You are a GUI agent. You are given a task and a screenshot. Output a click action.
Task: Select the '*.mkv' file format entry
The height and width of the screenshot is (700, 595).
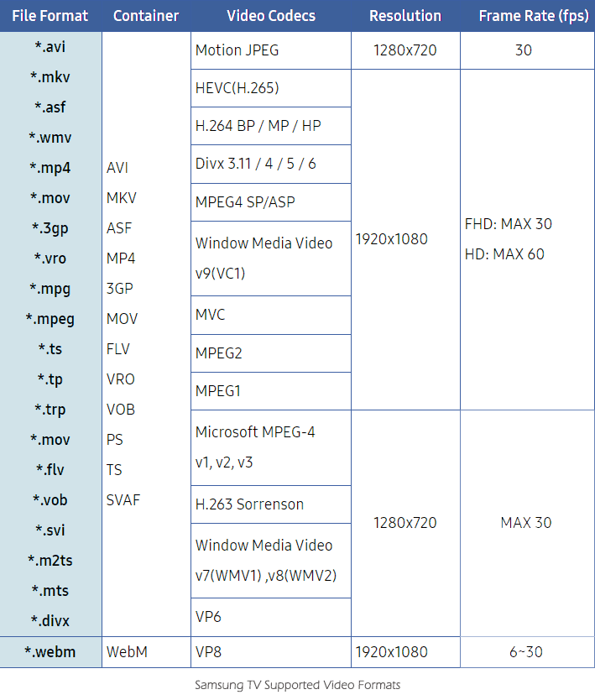pos(50,76)
